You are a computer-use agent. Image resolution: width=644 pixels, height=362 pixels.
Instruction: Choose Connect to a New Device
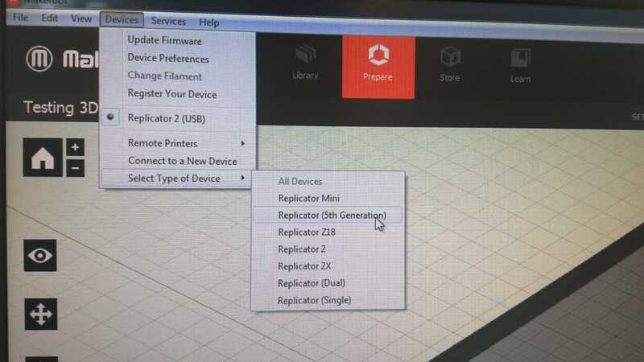177,161
